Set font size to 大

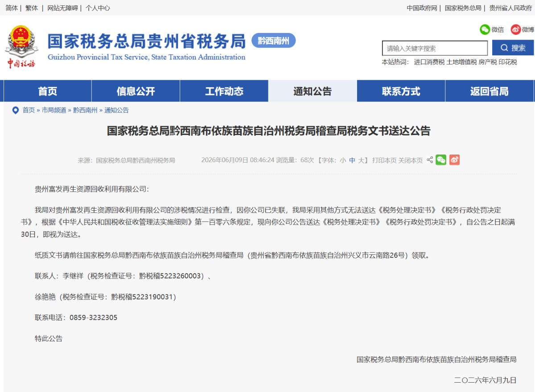coord(361,160)
